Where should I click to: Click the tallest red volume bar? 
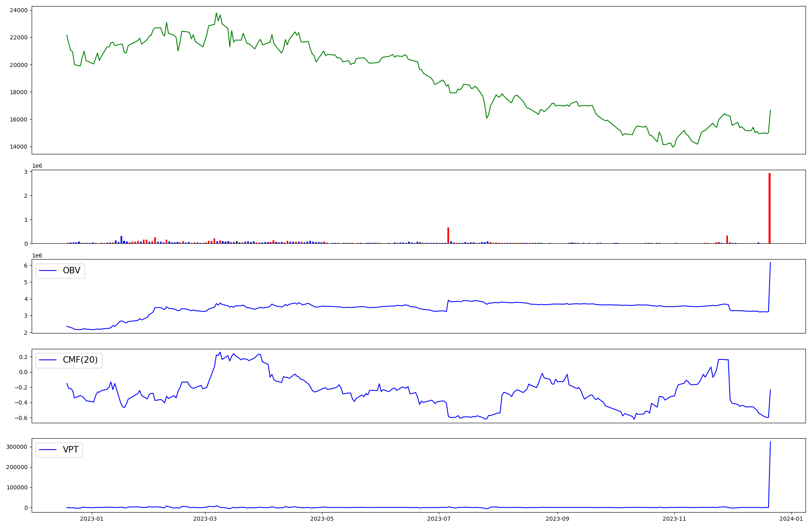(x=769, y=208)
